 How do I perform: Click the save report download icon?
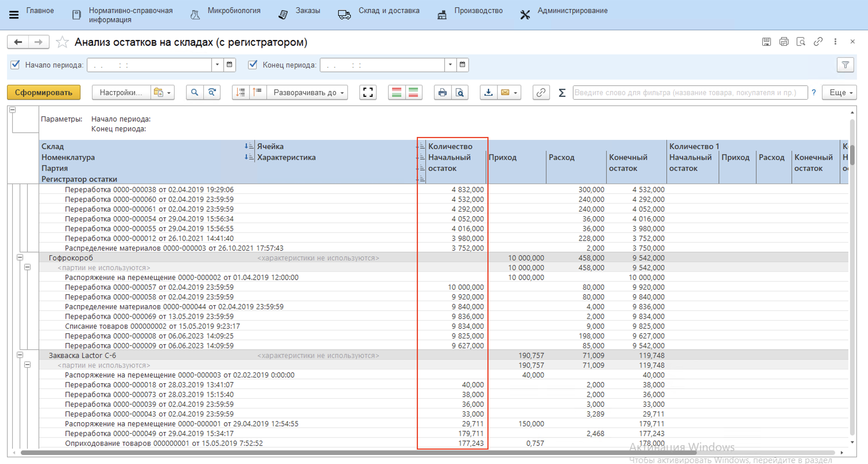click(x=488, y=92)
